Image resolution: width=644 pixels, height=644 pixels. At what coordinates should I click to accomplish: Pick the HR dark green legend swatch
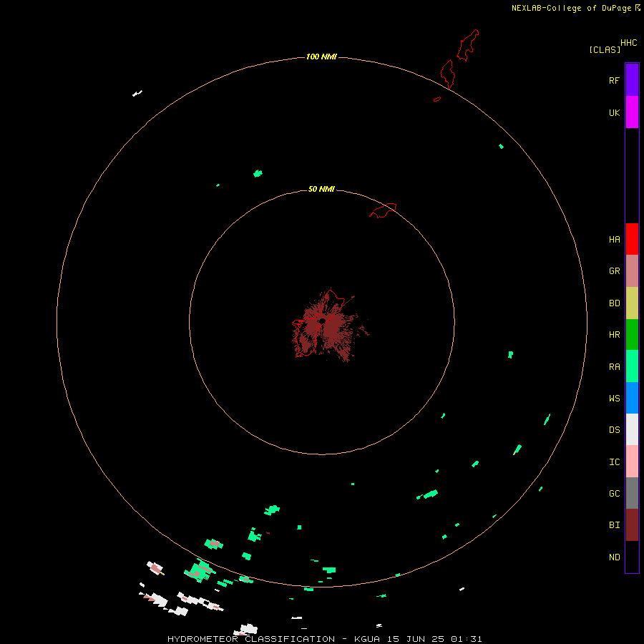pyautogui.click(x=632, y=335)
